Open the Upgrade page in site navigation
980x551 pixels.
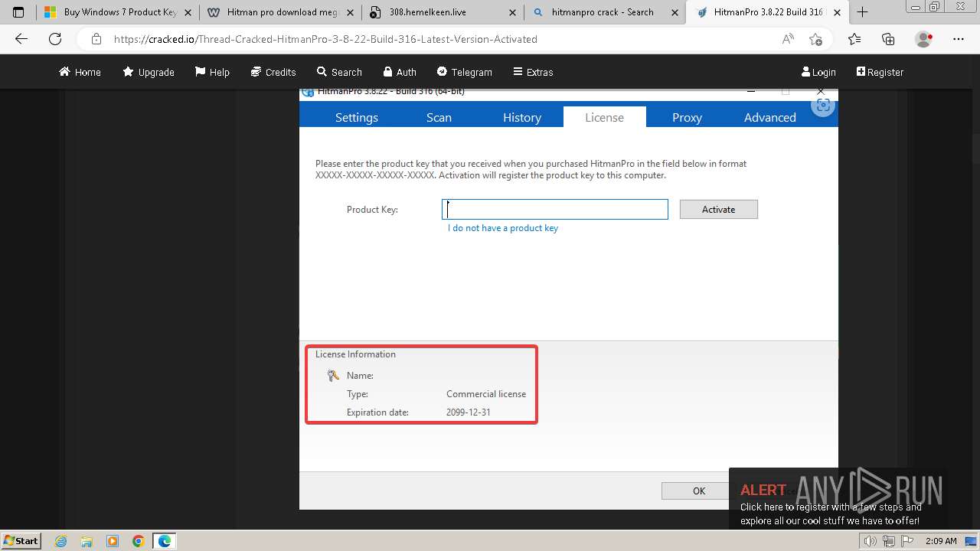point(149,72)
